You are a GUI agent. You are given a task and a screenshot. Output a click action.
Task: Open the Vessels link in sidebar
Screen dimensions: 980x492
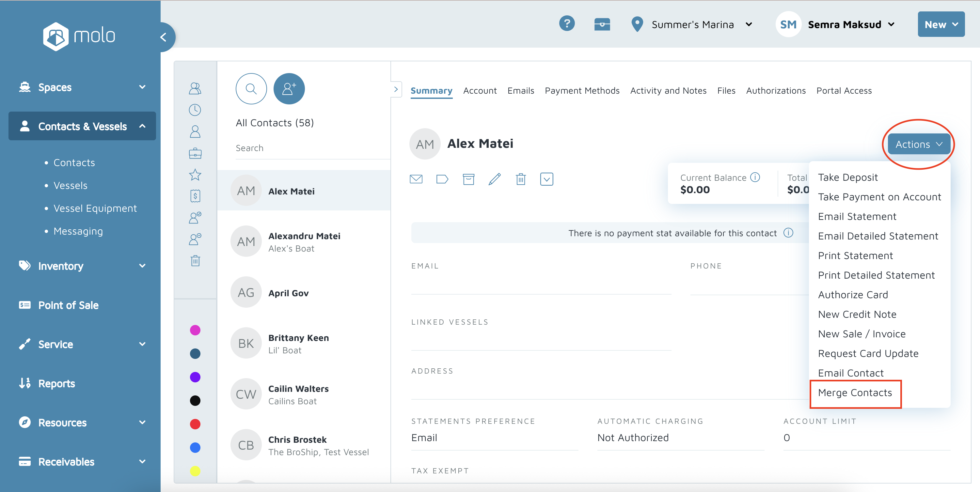[x=71, y=186]
